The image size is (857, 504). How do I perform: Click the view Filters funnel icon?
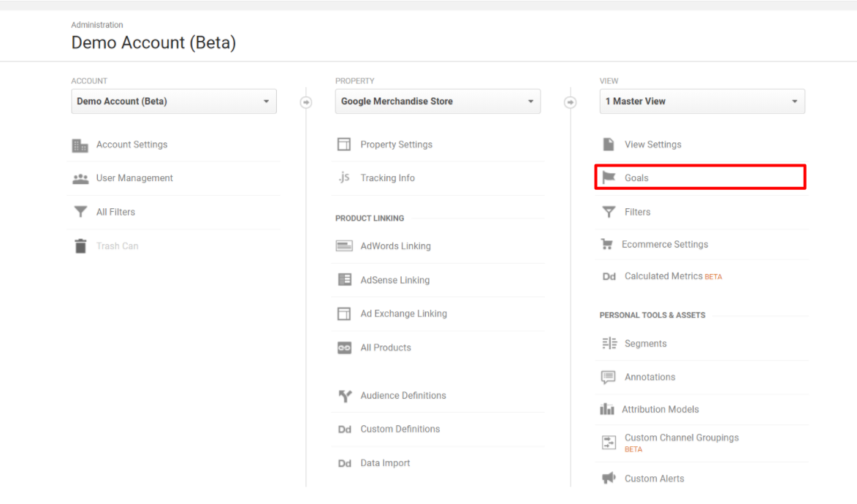[x=609, y=212]
